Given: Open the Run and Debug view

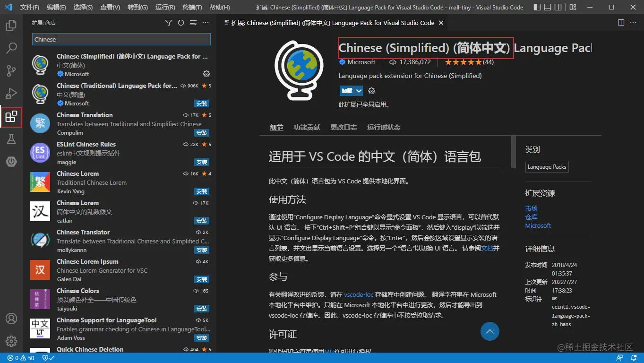Looking at the screenshot, I should pyautogui.click(x=11, y=94).
